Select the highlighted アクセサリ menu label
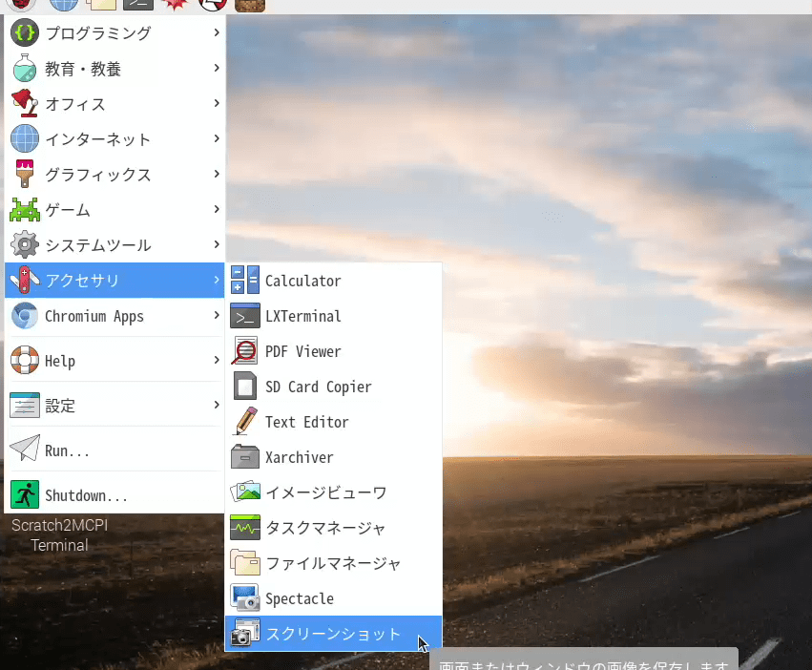Image resolution: width=812 pixels, height=670 pixels. [82, 281]
